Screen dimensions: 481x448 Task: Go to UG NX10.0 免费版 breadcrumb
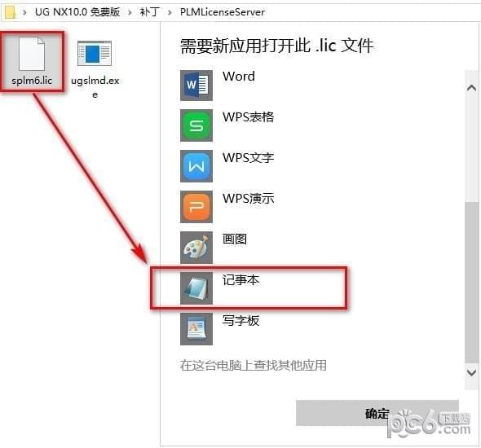(77, 12)
